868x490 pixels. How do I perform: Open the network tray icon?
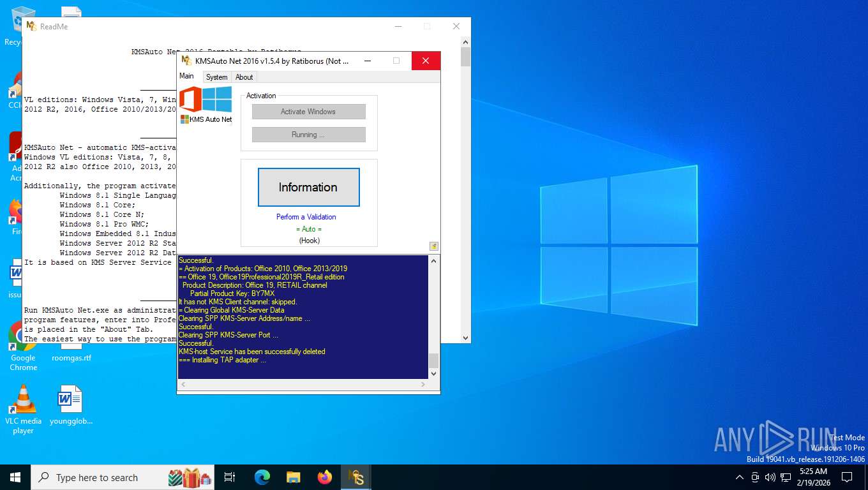click(x=786, y=477)
